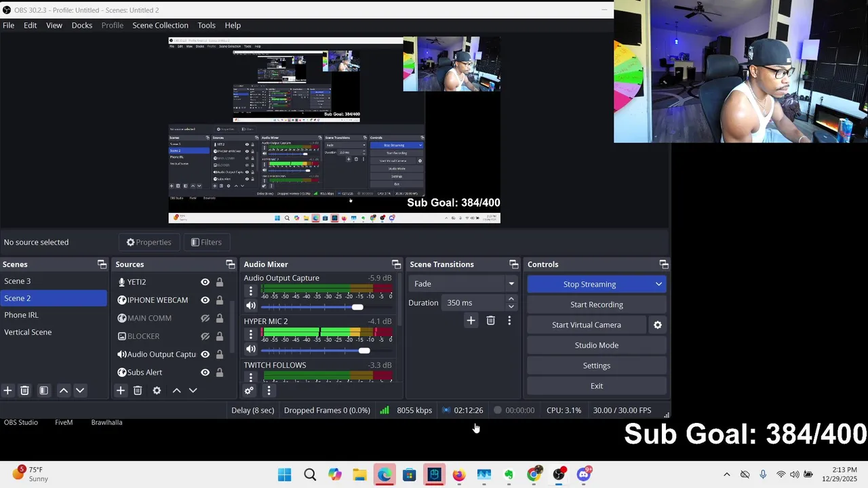The image size is (868, 488).
Task: Pop out the Scene Transitions dock
Action: 513,264
